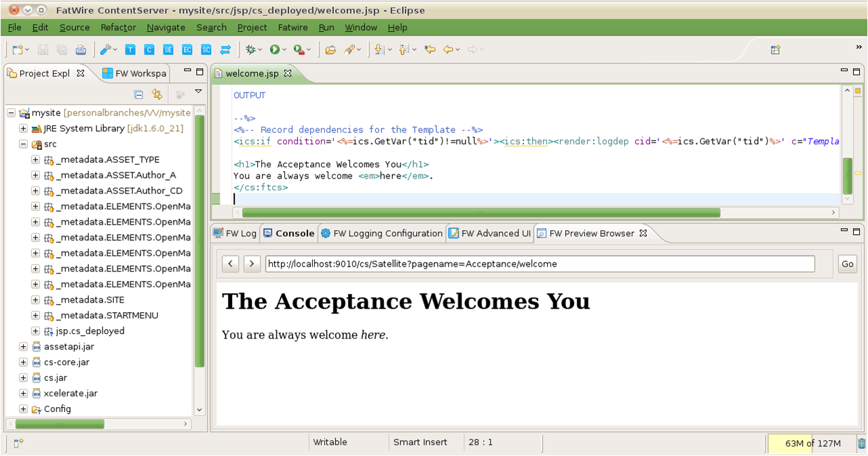The height and width of the screenshot is (456, 868).
Task: Open the Navigate menu
Action: (166, 27)
